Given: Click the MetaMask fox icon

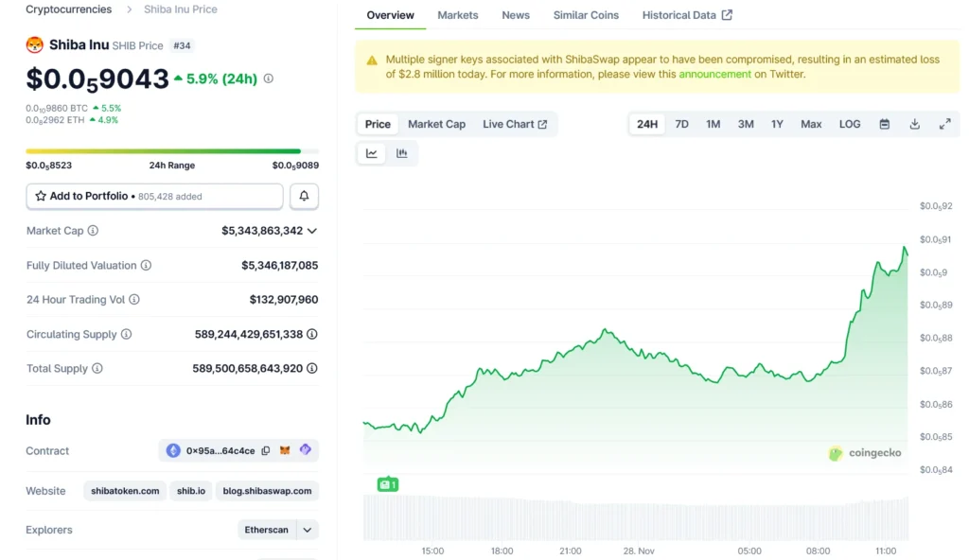Looking at the screenshot, I should (x=285, y=451).
